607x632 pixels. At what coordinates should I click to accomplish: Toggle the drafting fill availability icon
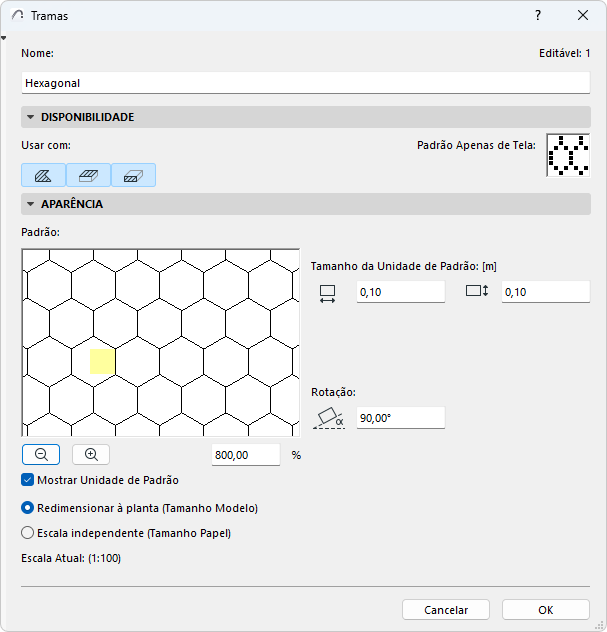tap(44, 175)
